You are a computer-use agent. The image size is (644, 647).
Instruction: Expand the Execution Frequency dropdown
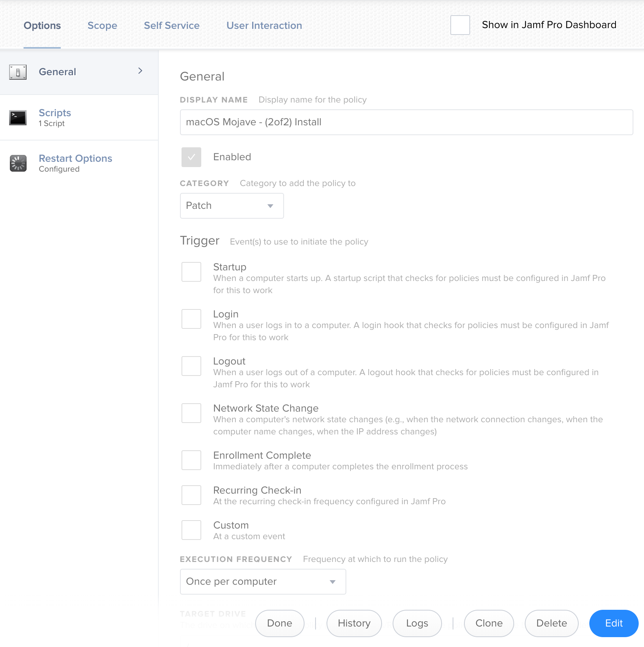coord(263,582)
